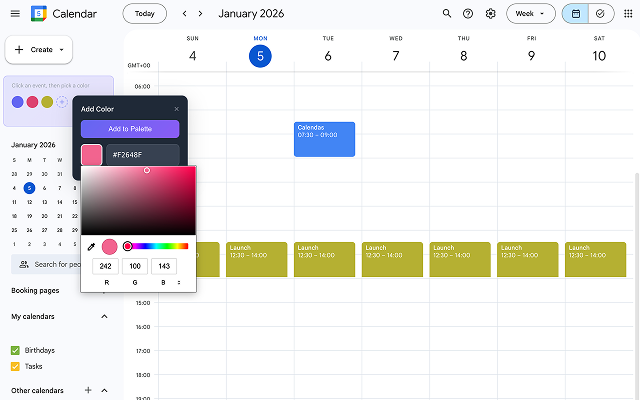Edit the B value field 143

[164, 266]
